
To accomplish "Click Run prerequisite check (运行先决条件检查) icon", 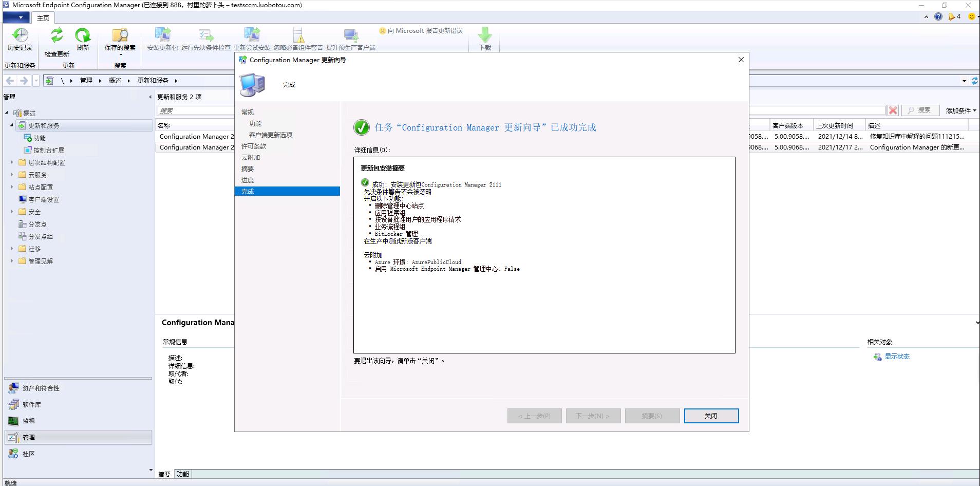I will point(205,39).
